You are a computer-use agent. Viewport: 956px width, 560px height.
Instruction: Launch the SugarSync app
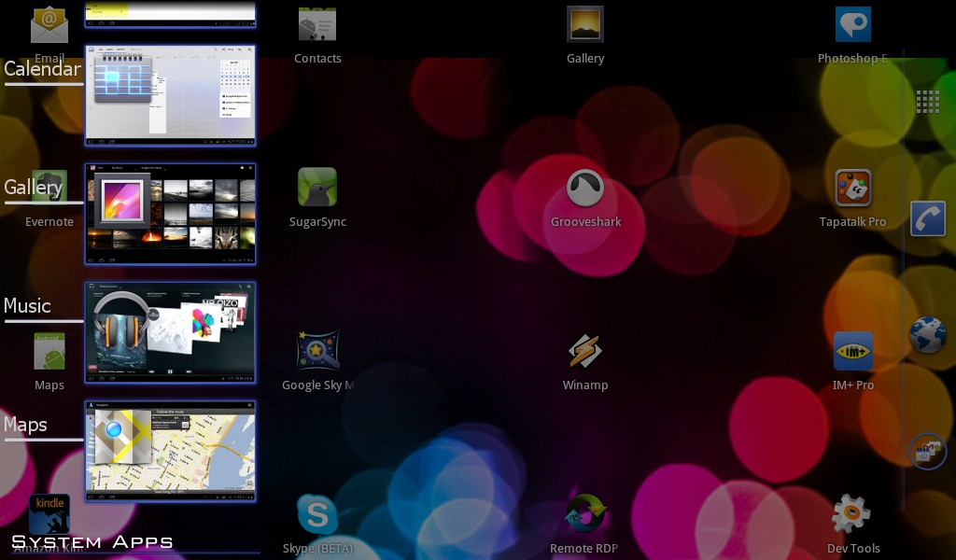tap(317, 187)
